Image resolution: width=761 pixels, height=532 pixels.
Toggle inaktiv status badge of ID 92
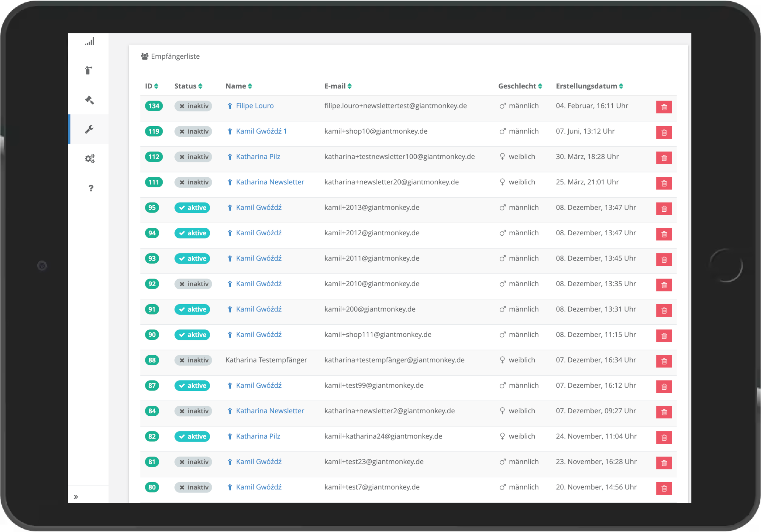coord(193,284)
